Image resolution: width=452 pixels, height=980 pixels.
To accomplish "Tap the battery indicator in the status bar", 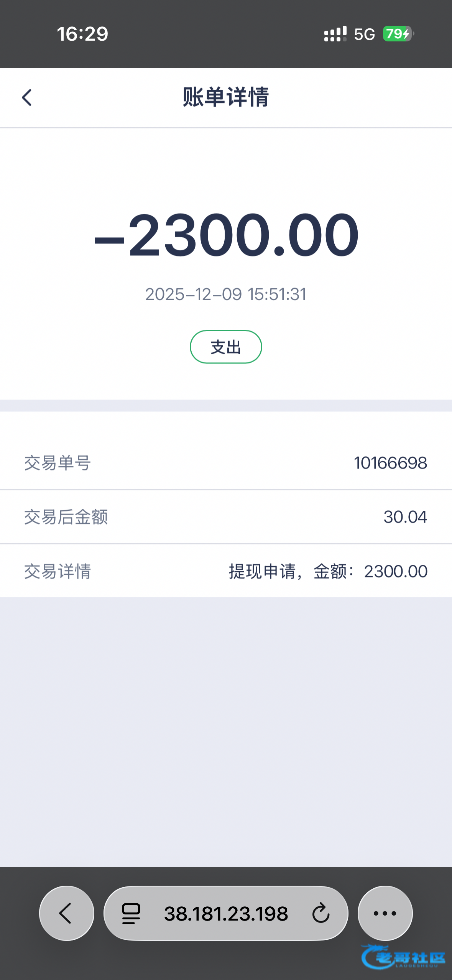I will pos(398,34).
